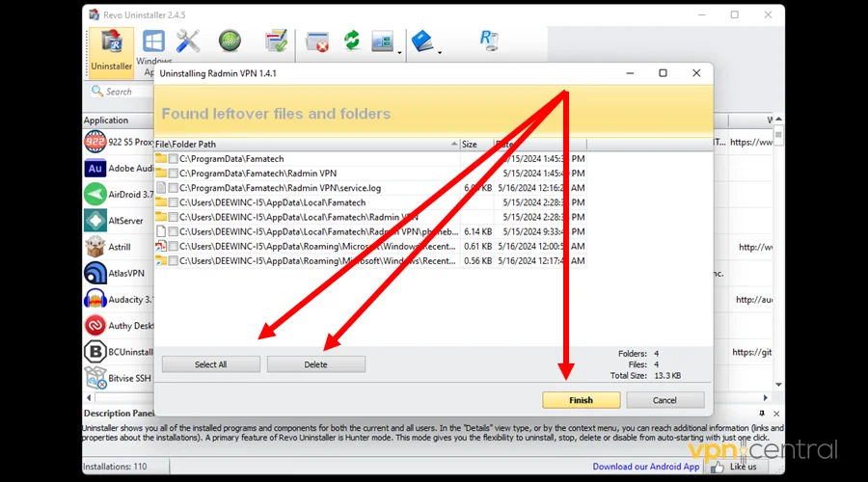868x482 pixels.
Task: Click the horizontal scrollbar right arrow
Action: [x=766, y=397]
